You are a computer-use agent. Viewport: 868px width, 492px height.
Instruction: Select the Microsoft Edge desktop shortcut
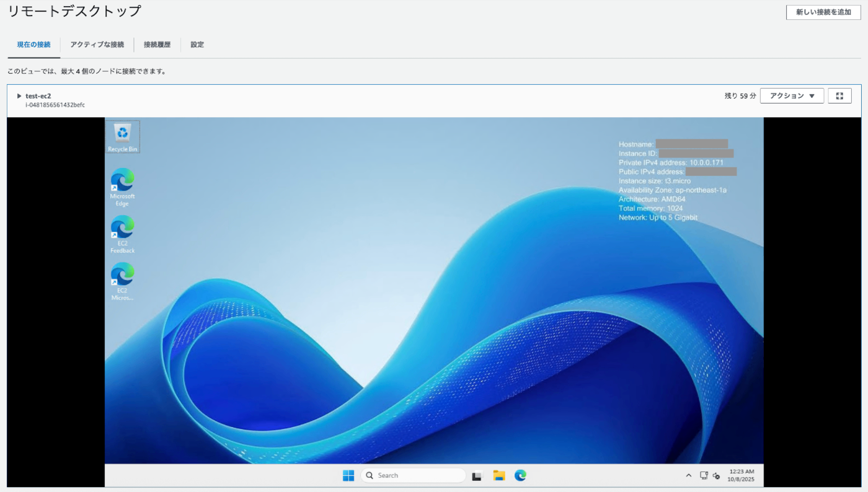coord(122,187)
